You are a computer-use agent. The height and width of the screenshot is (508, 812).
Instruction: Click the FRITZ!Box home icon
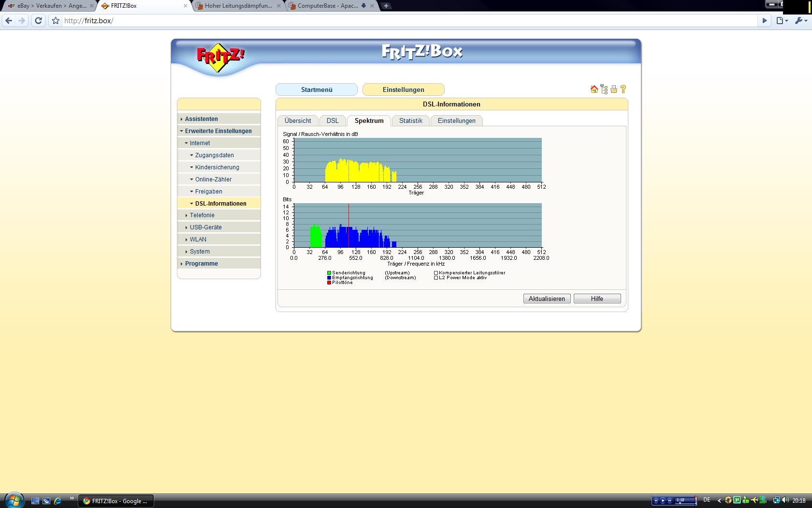(x=594, y=89)
